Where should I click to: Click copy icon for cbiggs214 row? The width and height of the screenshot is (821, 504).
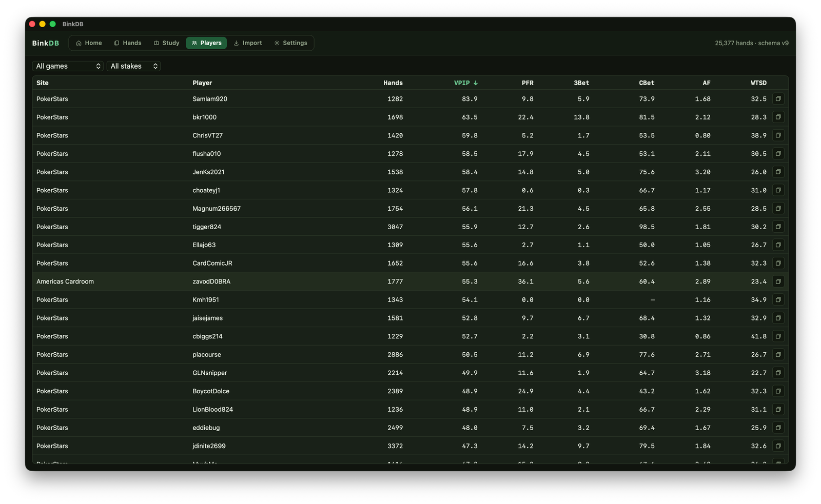coord(778,336)
